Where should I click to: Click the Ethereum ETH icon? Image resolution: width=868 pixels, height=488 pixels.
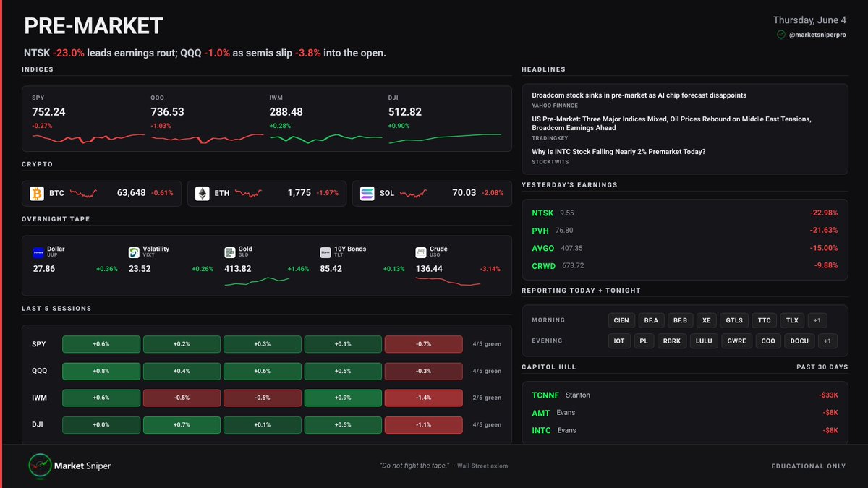click(x=202, y=194)
